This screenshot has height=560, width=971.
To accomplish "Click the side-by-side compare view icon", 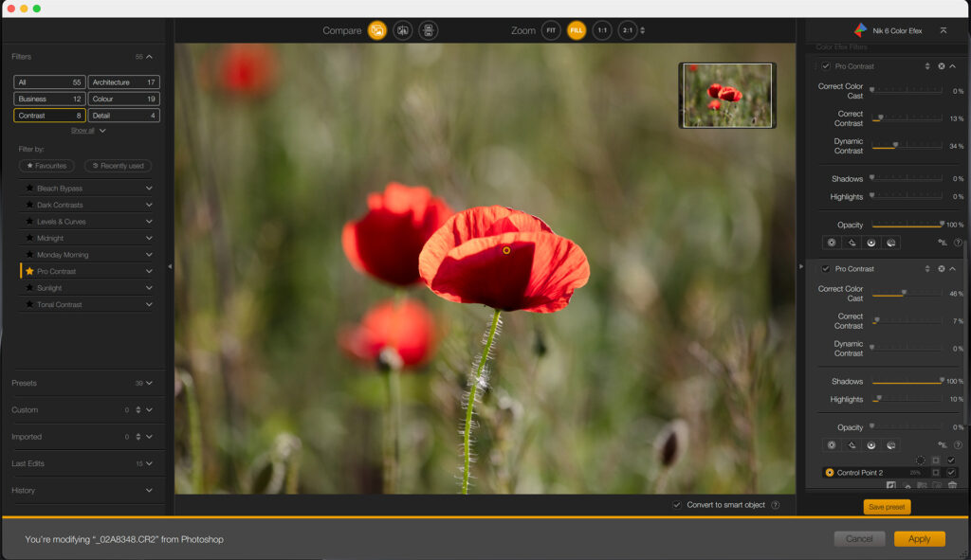I will point(403,30).
